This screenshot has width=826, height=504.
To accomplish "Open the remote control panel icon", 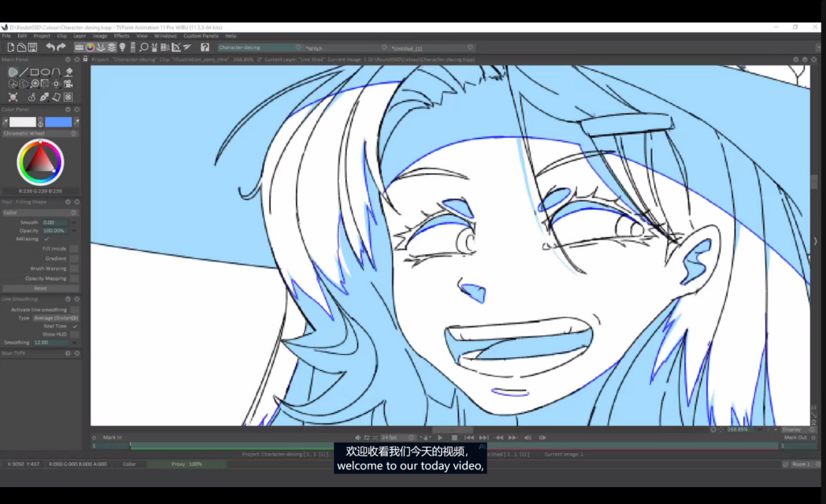I will click(133, 48).
